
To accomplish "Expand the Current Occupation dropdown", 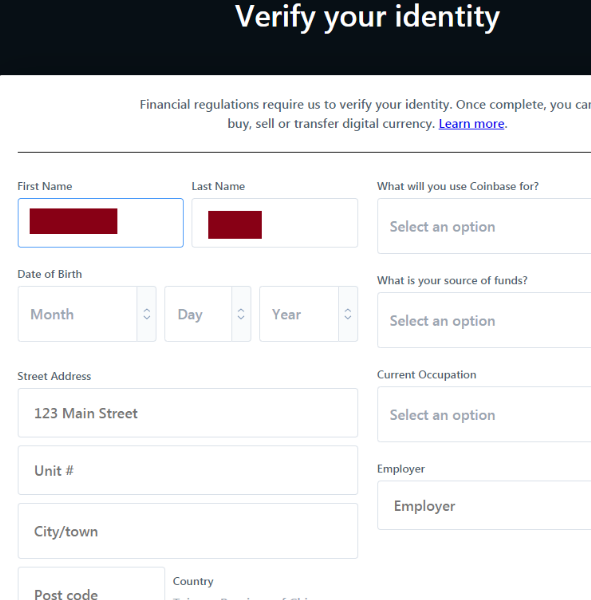I will pyautogui.click(x=484, y=414).
